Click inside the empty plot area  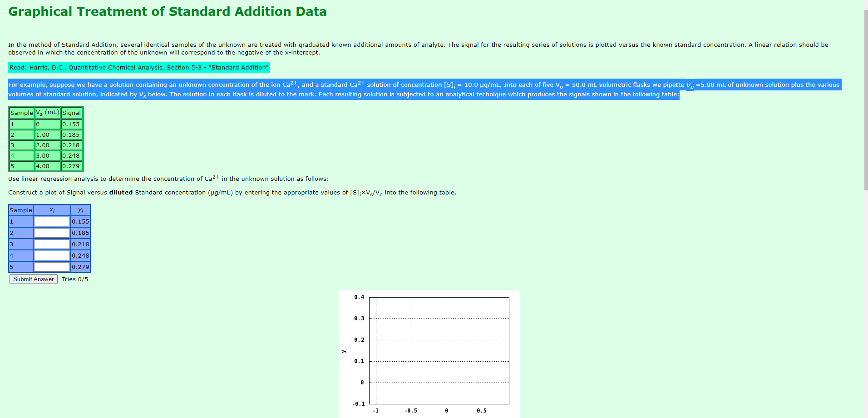point(439,350)
